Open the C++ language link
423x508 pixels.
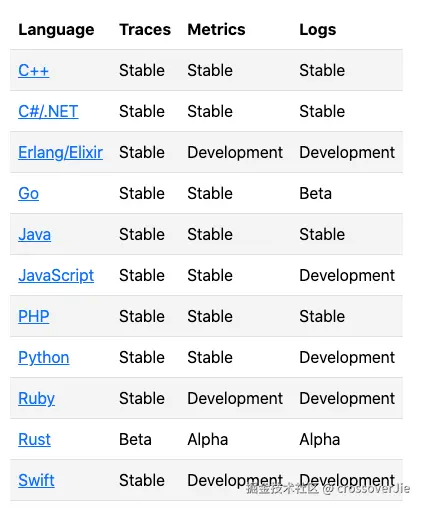(x=34, y=70)
